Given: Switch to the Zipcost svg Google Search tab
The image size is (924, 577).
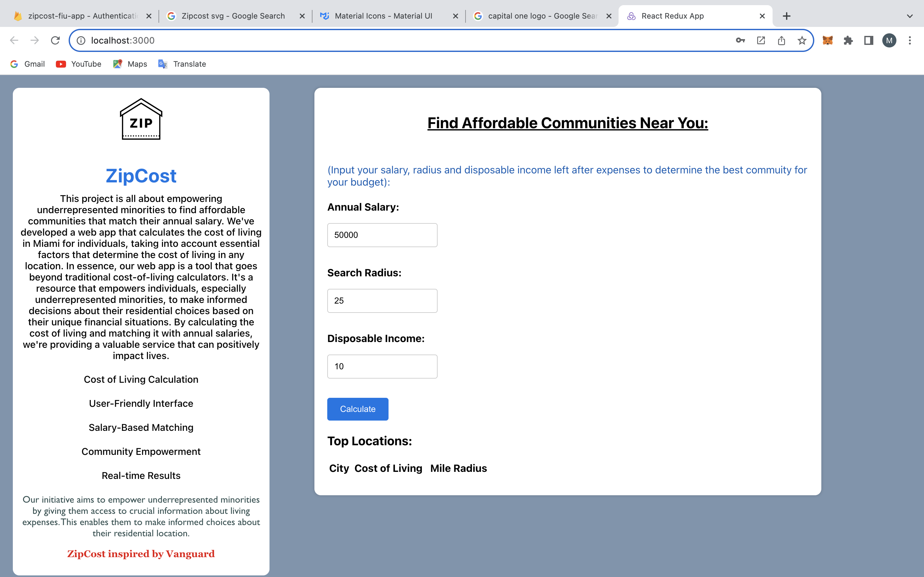Looking at the screenshot, I should 233,16.
